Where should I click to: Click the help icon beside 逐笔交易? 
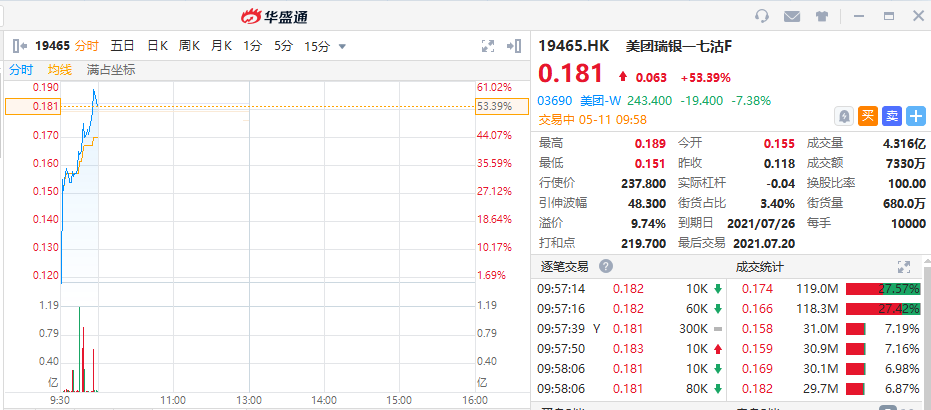click(x=606, y=267)
